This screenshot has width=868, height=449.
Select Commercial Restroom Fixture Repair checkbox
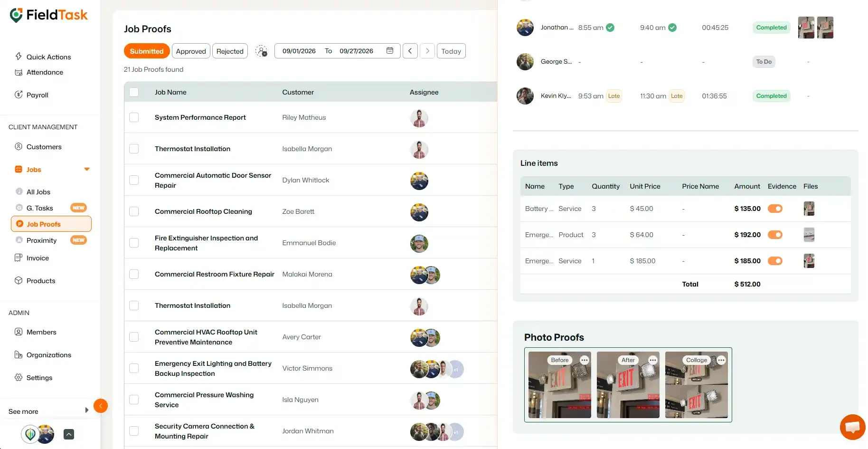click(x=134, y=274)
